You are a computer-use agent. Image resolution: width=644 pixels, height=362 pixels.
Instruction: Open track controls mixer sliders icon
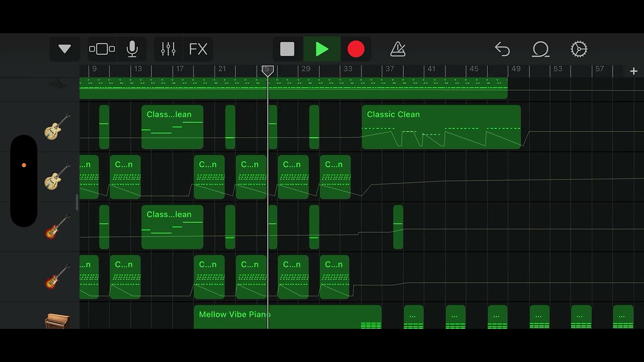coord(168,49)
